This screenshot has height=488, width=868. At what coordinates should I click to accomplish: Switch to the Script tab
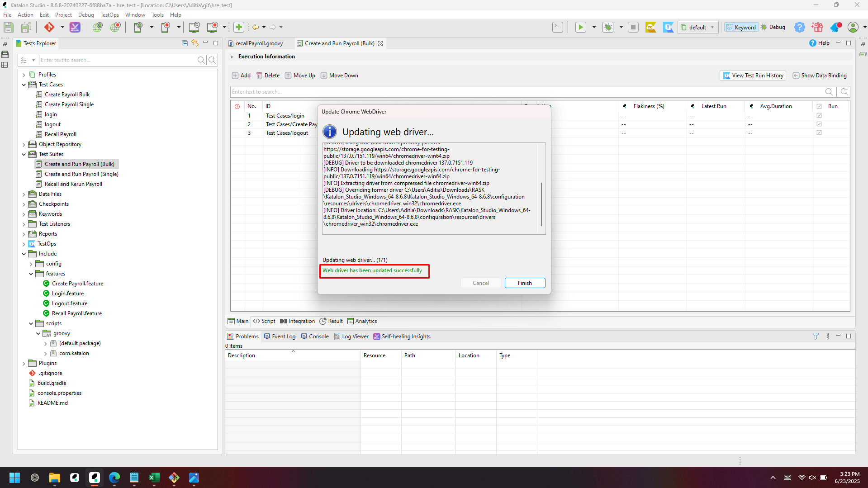(264, 321)
